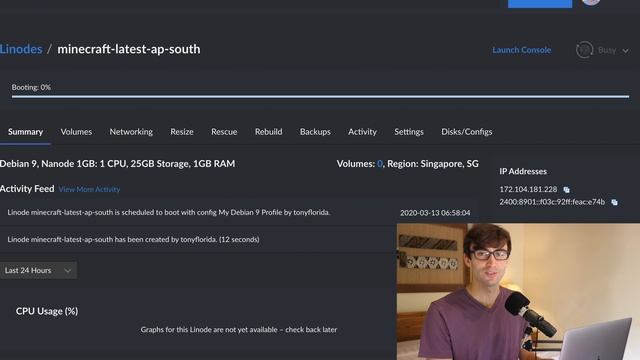Click the Launch Console link
This screenshot has height=360, width=640.
coord(522,50)
